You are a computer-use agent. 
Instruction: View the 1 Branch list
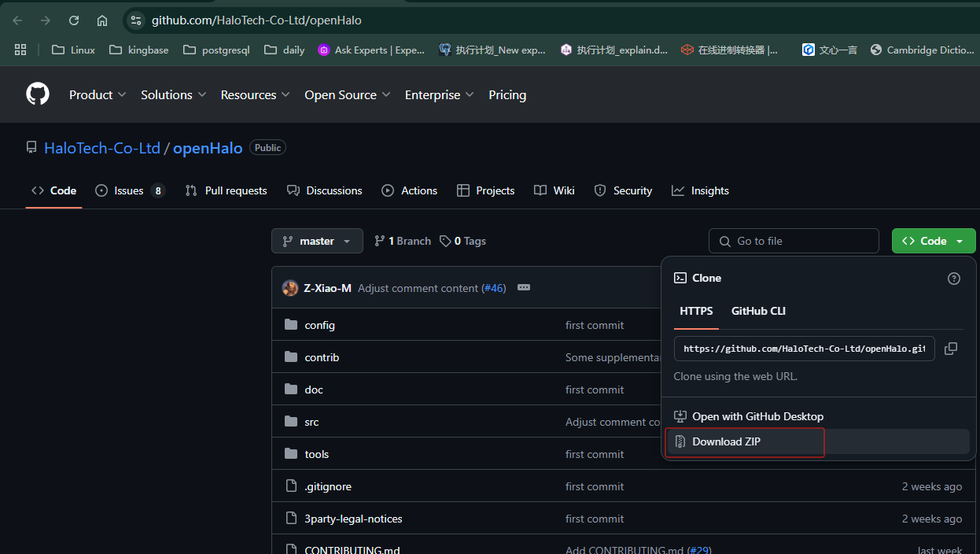click(x=402, y=241)
